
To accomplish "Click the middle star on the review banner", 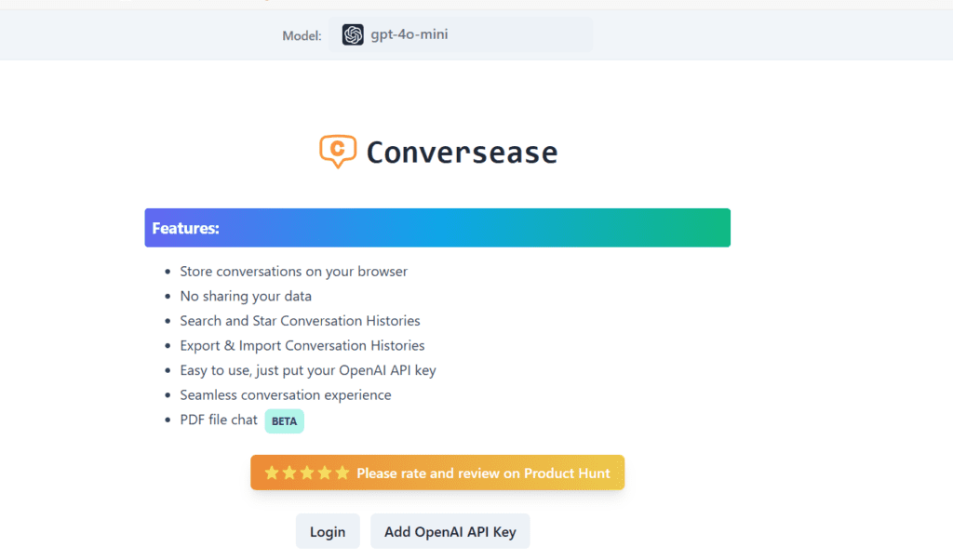I will pyautogui.click(x=308, y=473).
